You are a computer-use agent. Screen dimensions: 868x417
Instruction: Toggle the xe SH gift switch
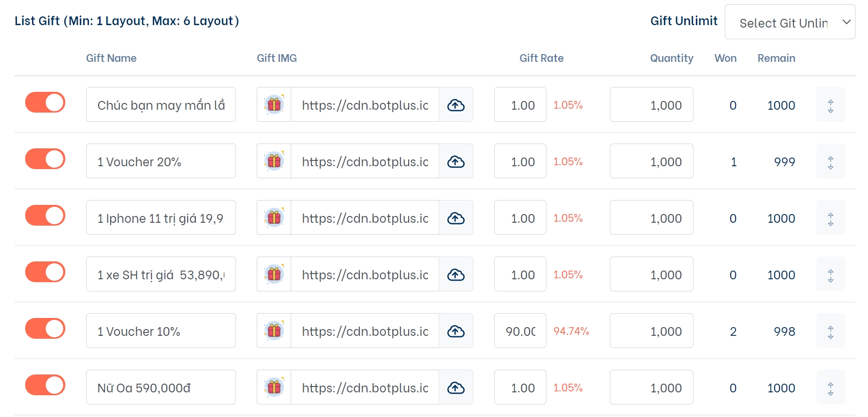(x=45, y=272)
